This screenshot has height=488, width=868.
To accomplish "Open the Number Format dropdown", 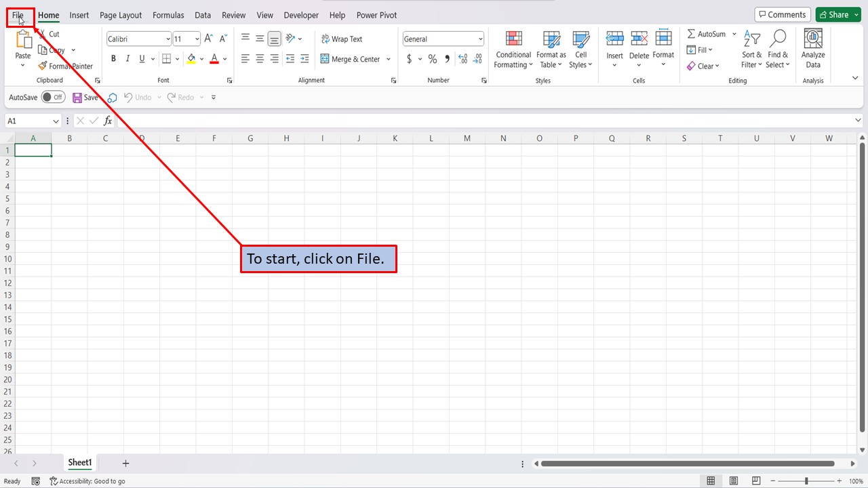I will (479, 39).
